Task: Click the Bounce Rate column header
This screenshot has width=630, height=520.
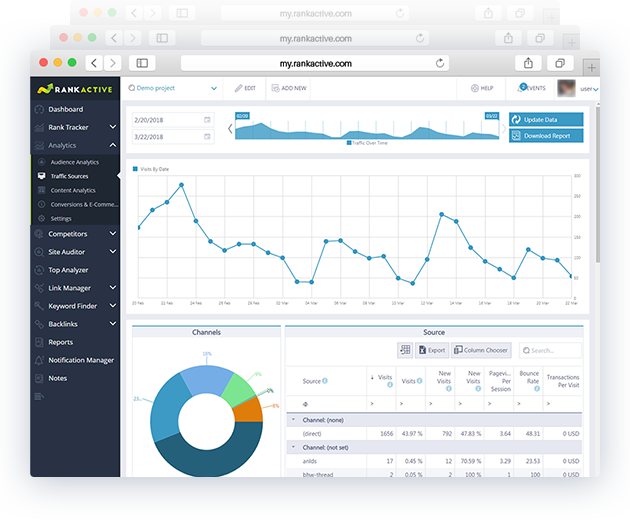Action: click(528, 381)
